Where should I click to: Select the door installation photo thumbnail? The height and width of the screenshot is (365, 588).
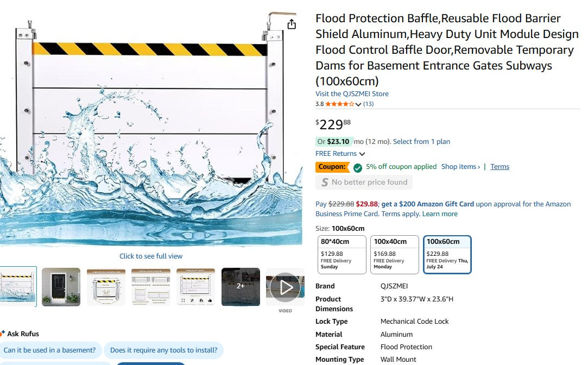[61, 288]
